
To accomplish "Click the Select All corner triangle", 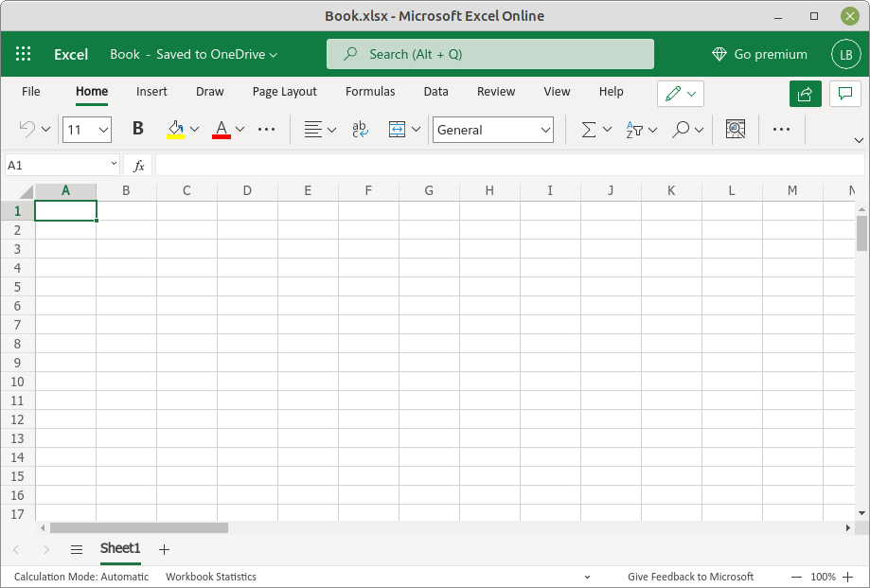I will (x=27, y=192).
